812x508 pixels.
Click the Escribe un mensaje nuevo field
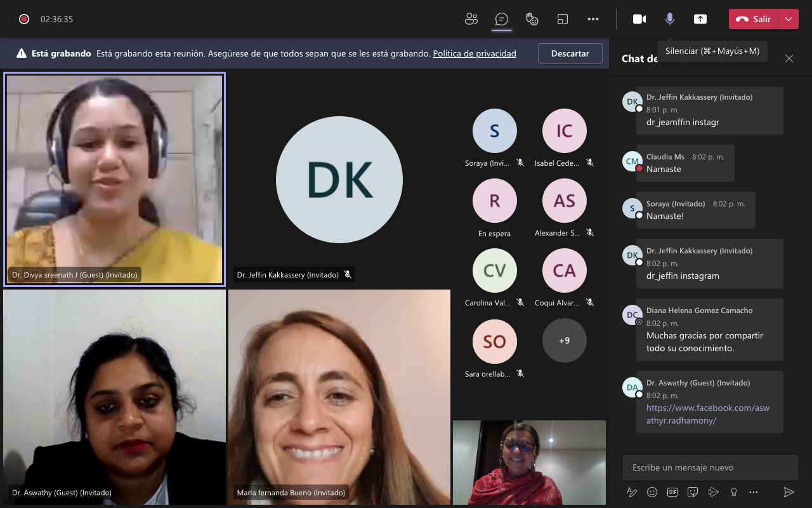(710, 467)
